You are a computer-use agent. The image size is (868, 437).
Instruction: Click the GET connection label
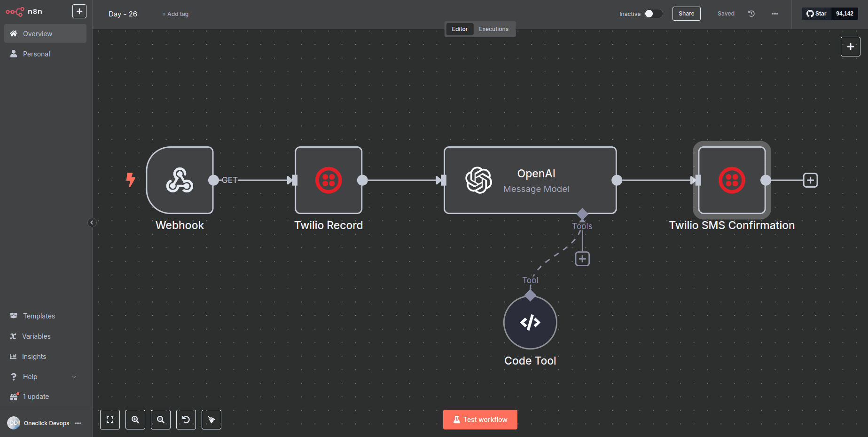click(230, 180)
